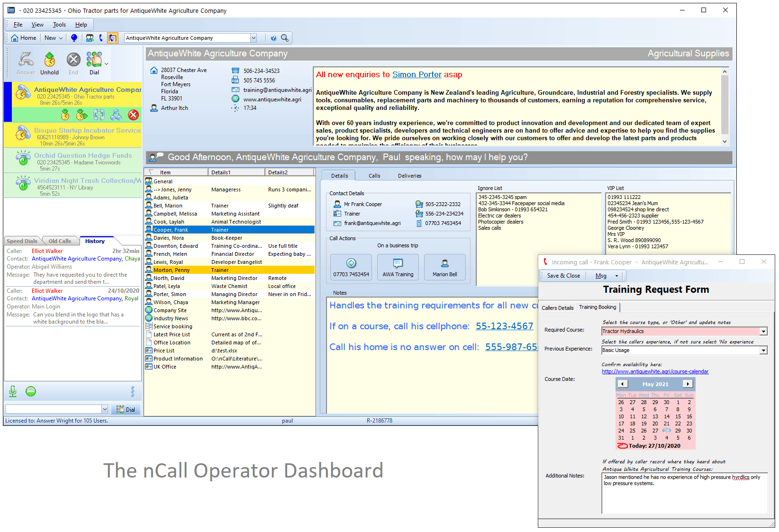Open the company selector dropdown
This screenshot has height=532, width=779.
(254, 38)
